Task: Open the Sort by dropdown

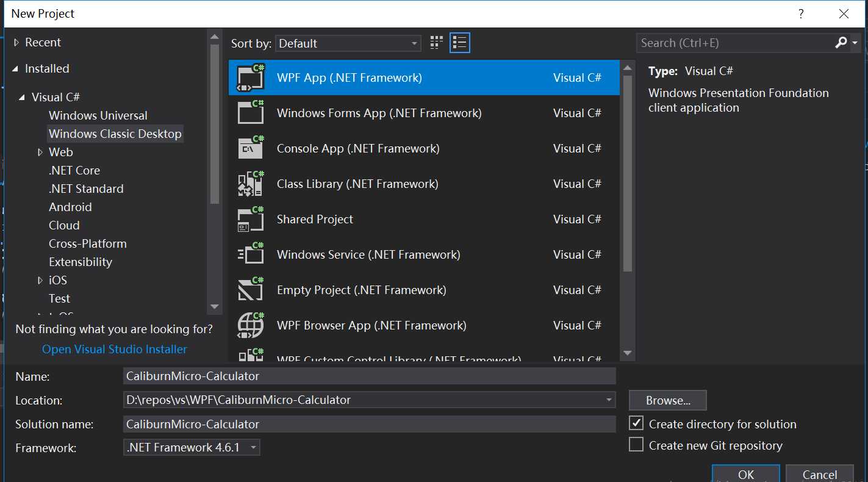Action: [x=348, y=43]
